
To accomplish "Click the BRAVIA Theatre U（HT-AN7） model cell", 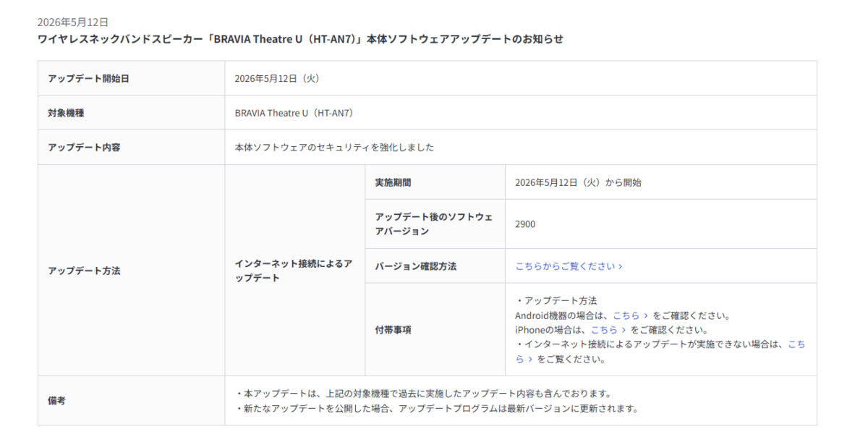I will tap(521, 113).
